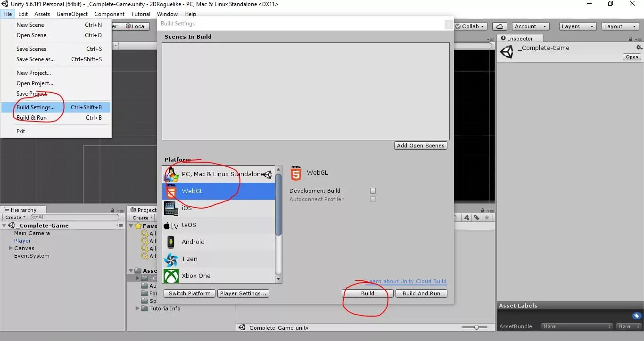The width and height of the screenshot is (644, 341).
Task: Click the Switch Platform button
Action: (x=190, y=293)
